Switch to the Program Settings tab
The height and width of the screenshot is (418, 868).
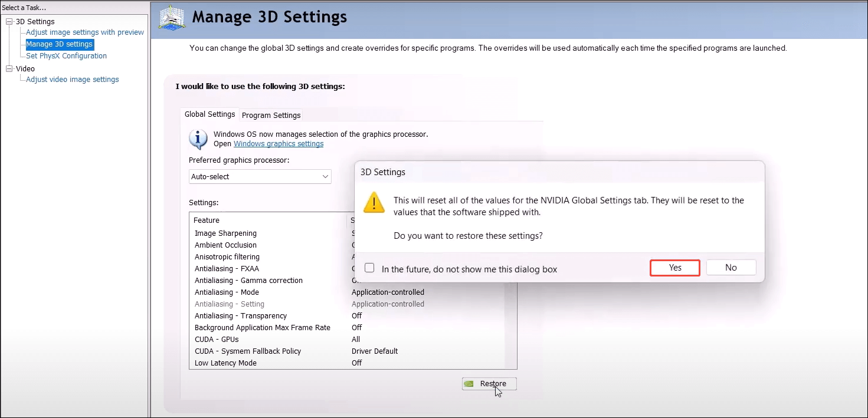(x=271, y=115)
